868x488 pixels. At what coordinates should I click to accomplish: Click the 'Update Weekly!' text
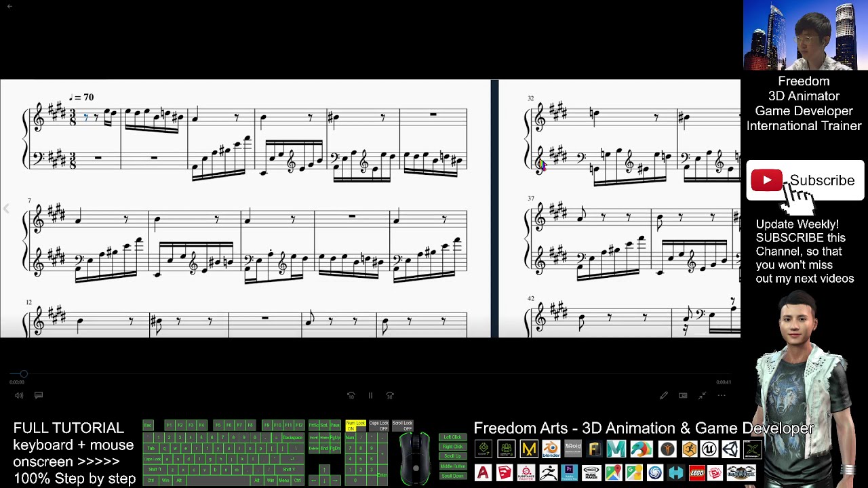(797, 224)
